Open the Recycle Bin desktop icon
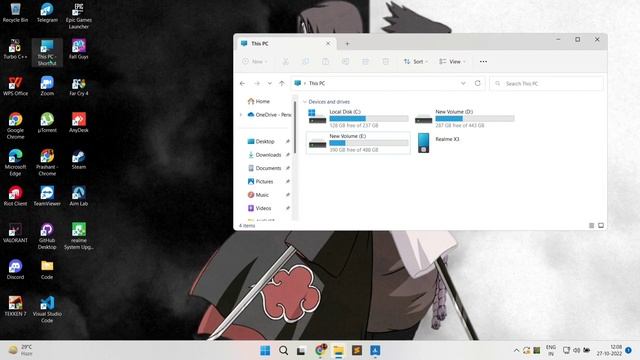This screenshot has height=360, width=640. pos(15,12)
